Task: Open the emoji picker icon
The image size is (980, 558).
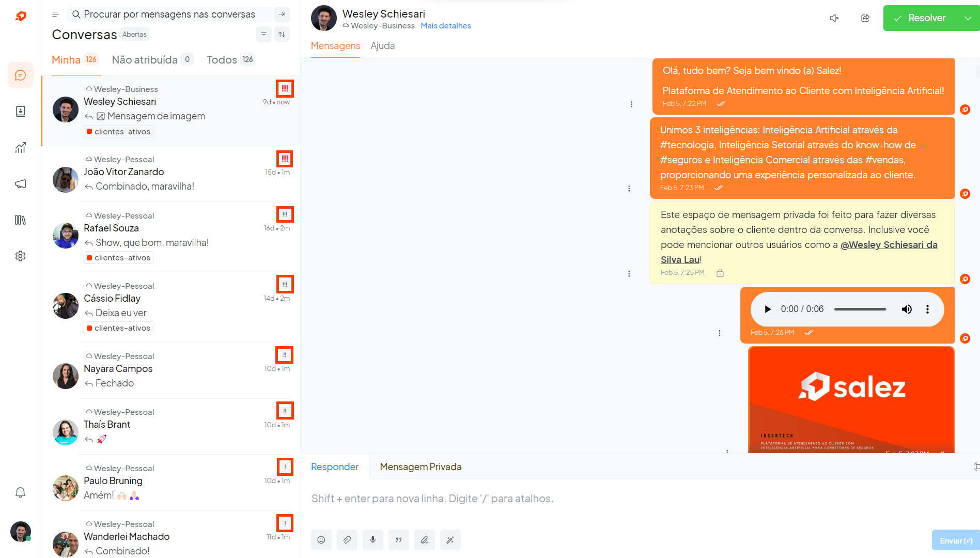Action: 321,540
